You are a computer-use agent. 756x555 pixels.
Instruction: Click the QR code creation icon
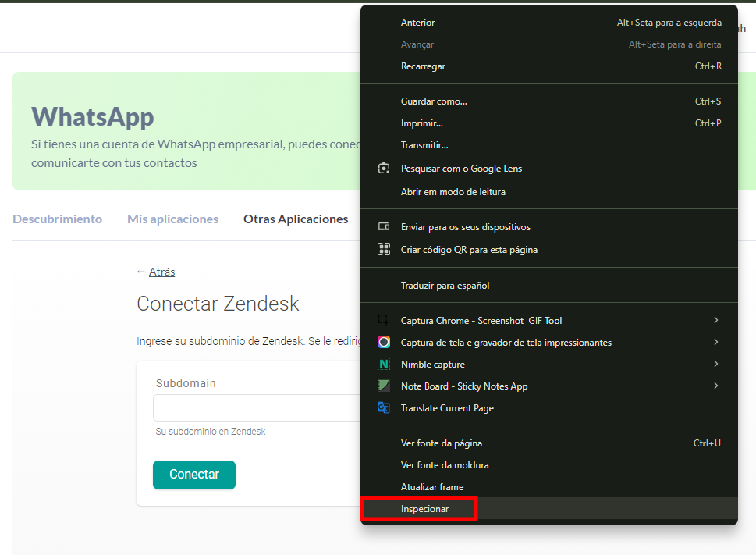[x=383, y=247]
